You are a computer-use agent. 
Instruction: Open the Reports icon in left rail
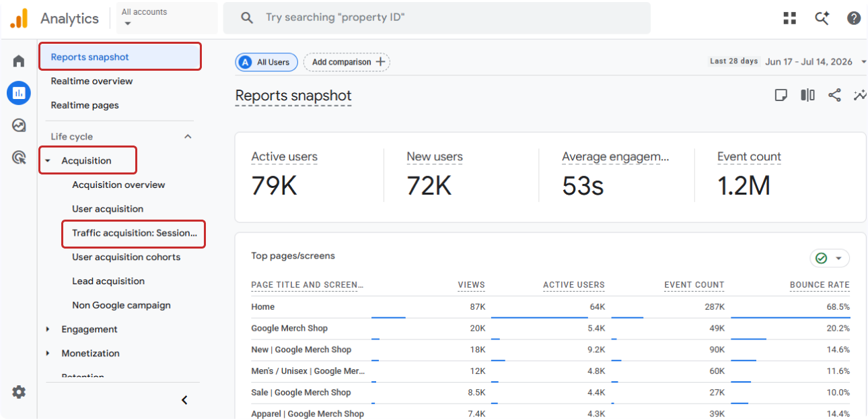pyautogui.click(x=19, y=93)
